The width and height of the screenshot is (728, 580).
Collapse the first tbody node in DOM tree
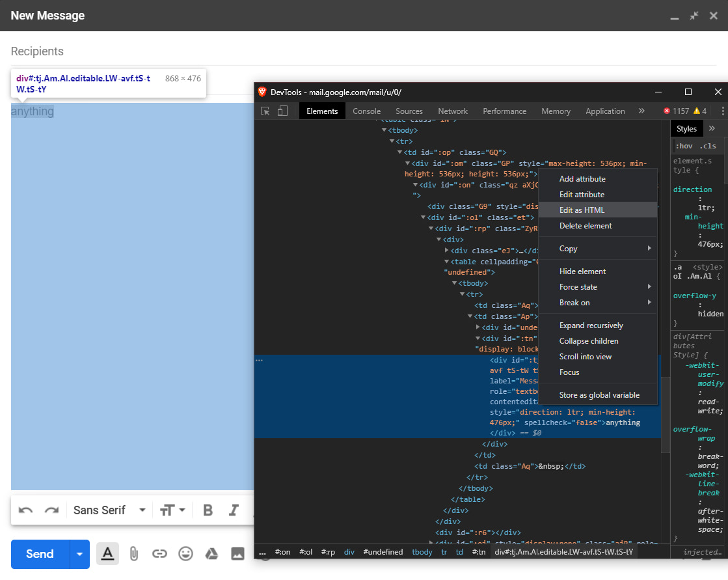(384, 130)
